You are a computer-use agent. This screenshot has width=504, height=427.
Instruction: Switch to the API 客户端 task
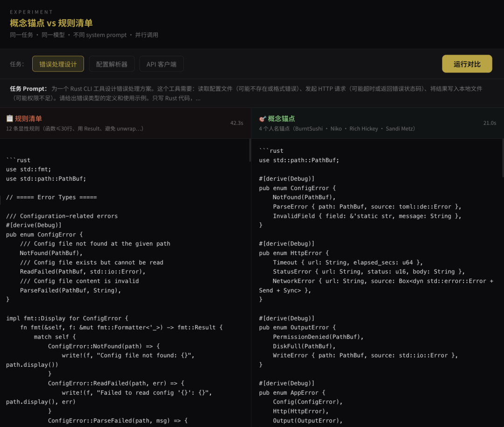pos(161,64)
